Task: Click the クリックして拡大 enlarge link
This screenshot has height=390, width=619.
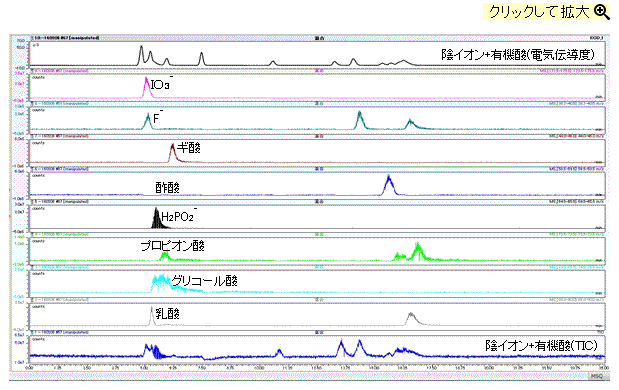Action: 546,11
